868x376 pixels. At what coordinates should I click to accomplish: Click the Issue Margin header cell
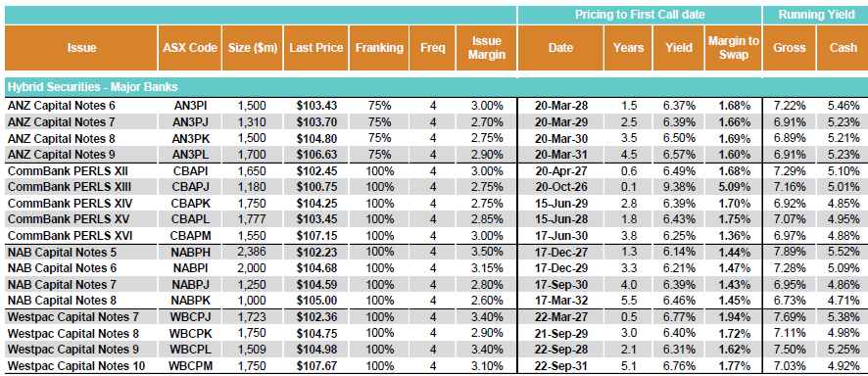487,48
